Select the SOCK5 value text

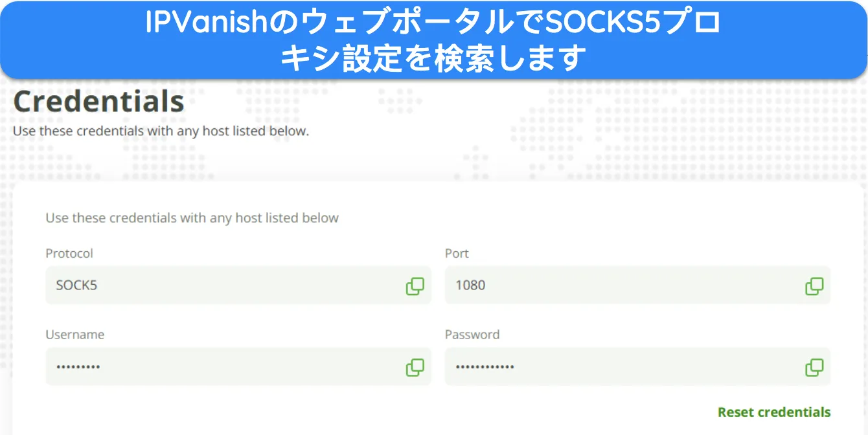tap(76, 285)
